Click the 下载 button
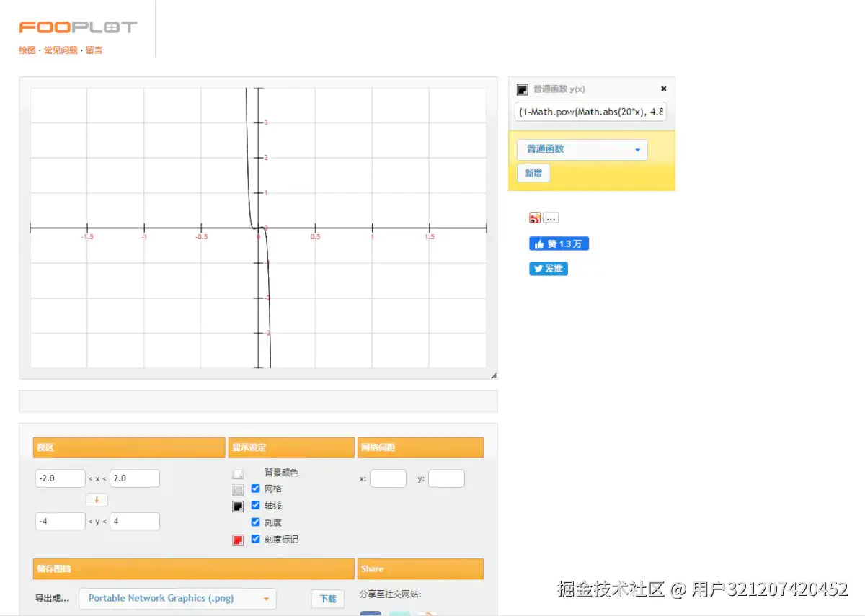865x616 pixels. click(328, 599)
